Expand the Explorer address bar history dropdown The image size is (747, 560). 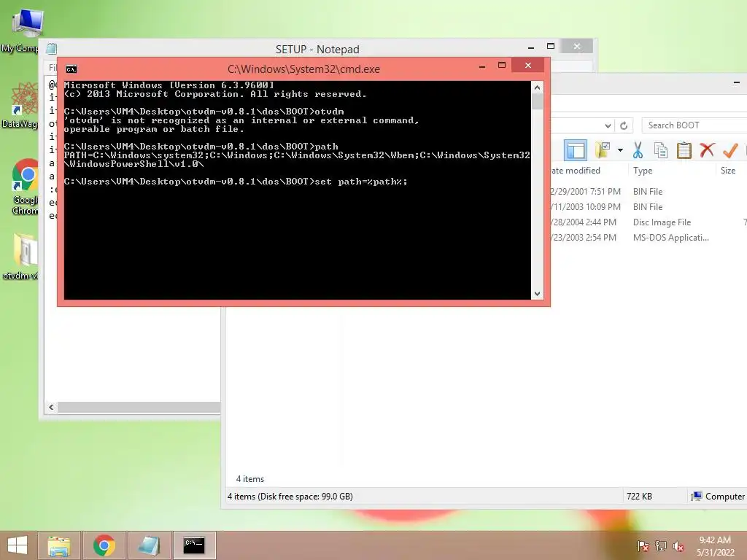pos(608,125)
